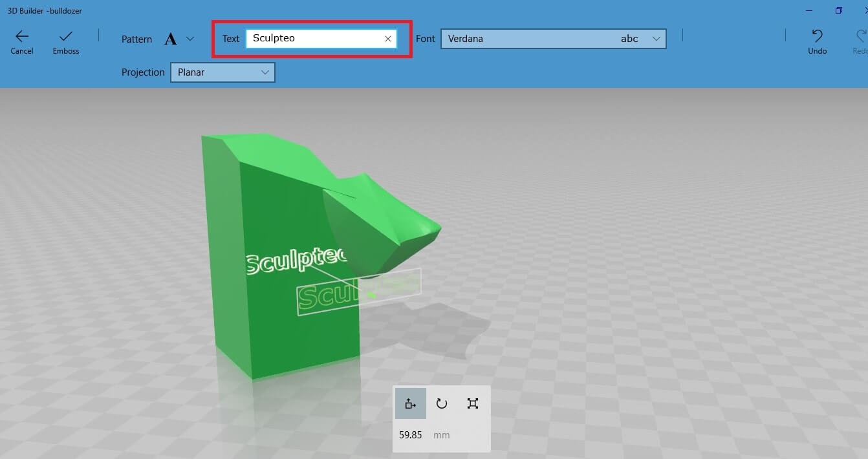Undo the last action

(x=818, y=42)
